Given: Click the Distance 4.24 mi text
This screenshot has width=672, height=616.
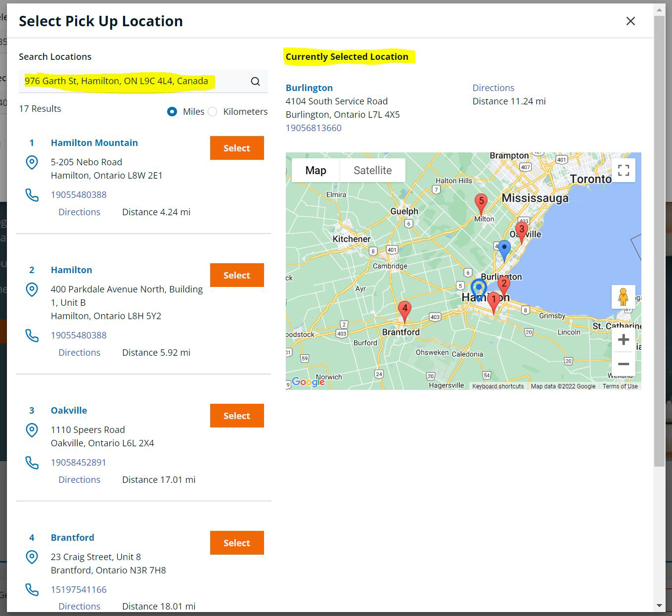Looking at the screenshot, I should tap(156, 212).
